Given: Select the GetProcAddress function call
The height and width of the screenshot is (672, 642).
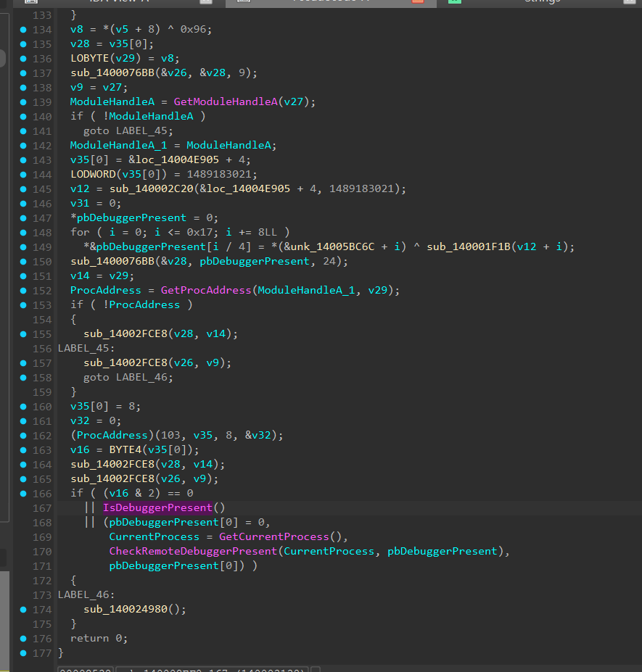Looking at the screenshot, I should click(x=206, y=291).
